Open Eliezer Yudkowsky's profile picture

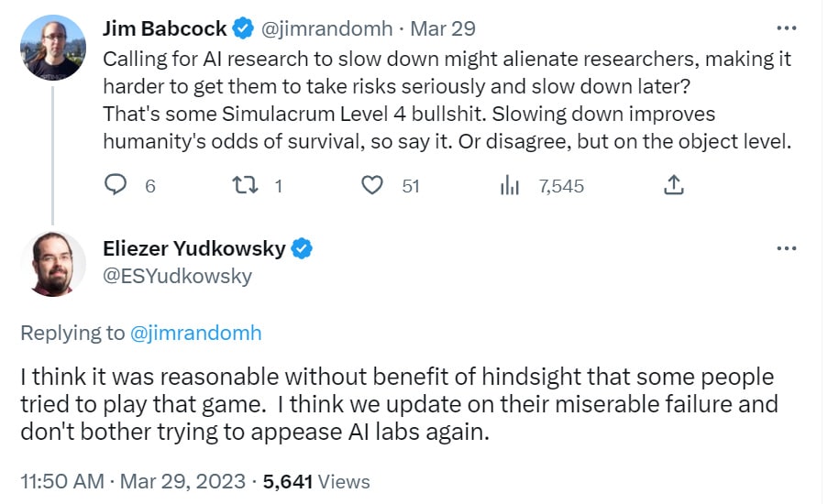pos(53,264)
